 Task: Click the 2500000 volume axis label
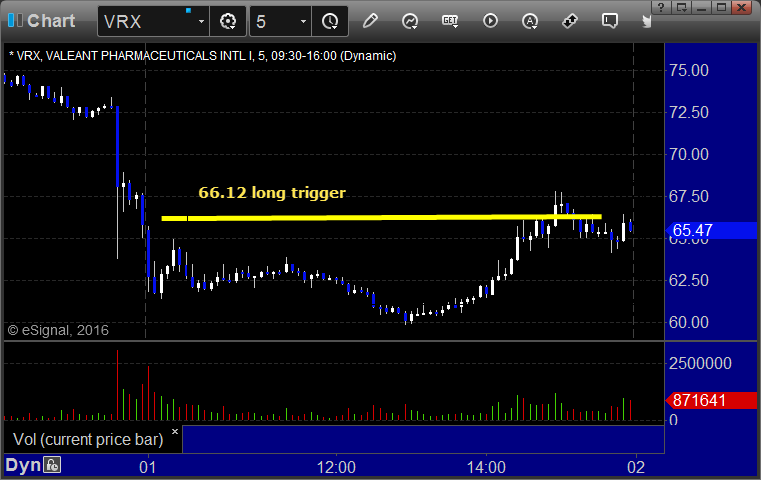(700, 363)
